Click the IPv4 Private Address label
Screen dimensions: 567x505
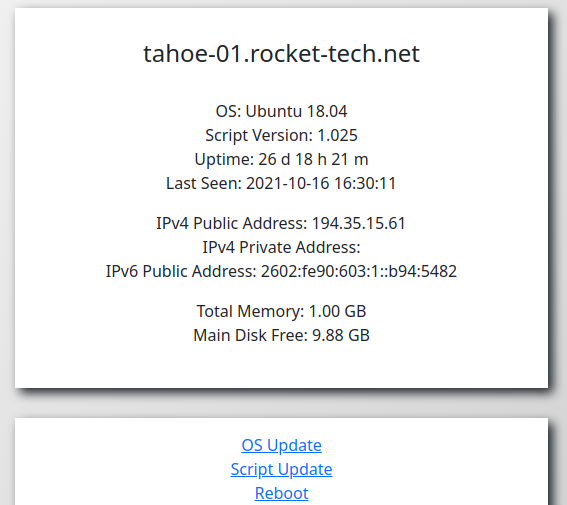click(281, 247)
